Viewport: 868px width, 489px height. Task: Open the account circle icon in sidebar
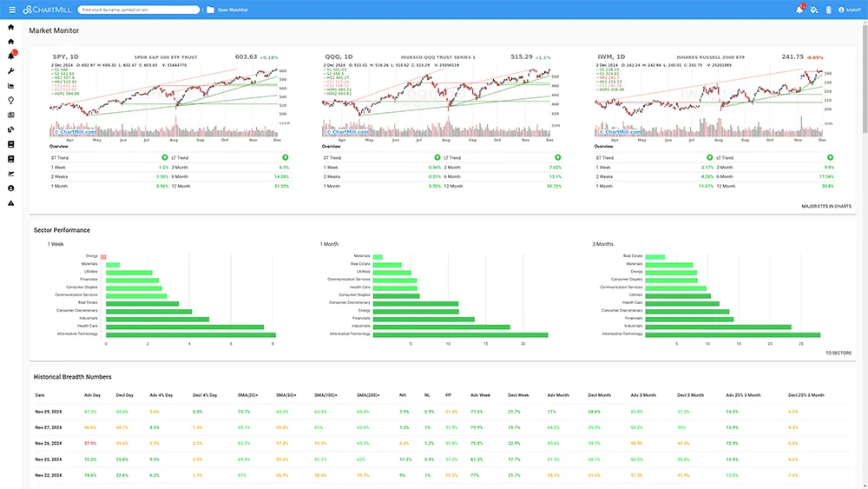click(x=11, y=188)
